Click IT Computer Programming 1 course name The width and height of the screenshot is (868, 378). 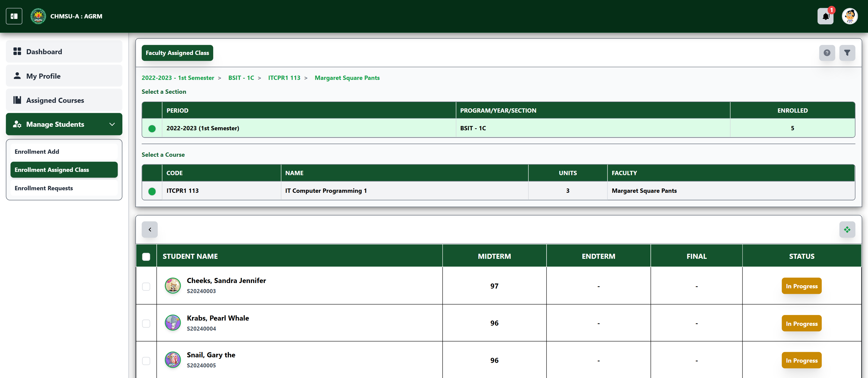click(326, 191)
